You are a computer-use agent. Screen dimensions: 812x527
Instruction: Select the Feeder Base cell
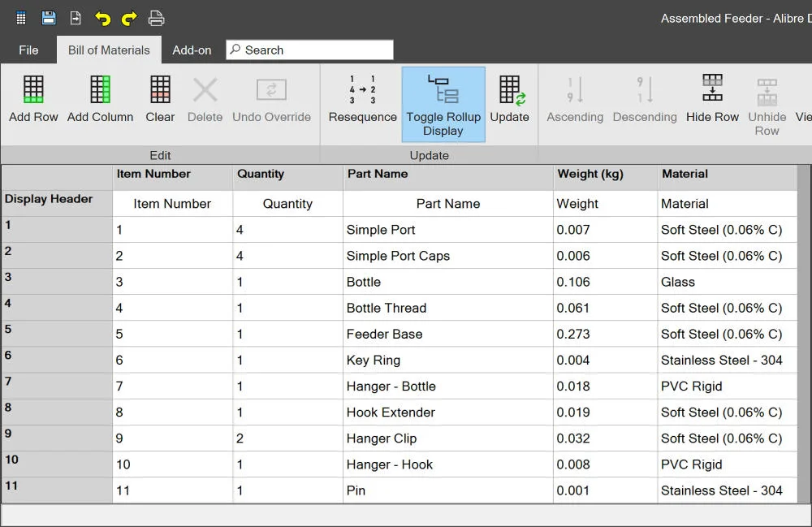448,334
